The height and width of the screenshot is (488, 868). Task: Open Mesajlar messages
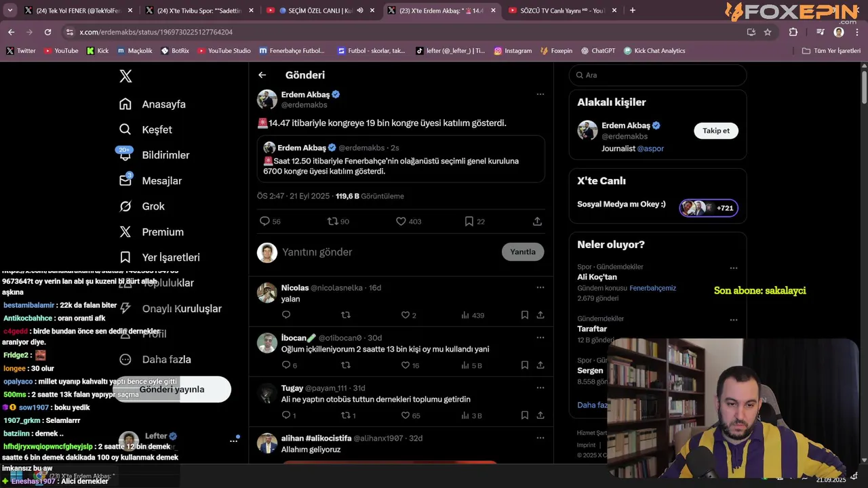tap(150, 180)
